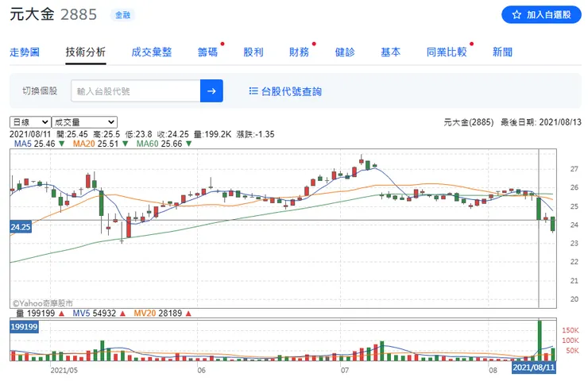Viewport: 588px width, 381px height.
Task: Click the MA5 down-triangle indicator
Action: pyautogui.click(x=62, y=144)
